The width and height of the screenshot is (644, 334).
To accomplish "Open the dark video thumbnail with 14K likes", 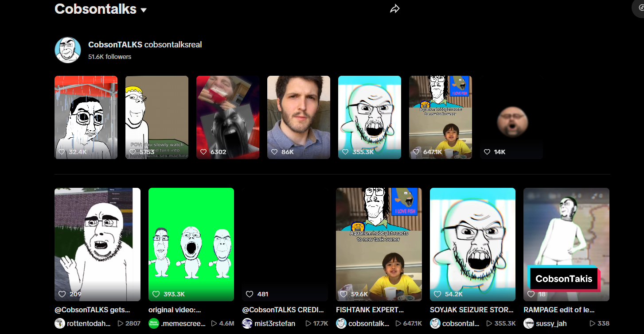I will pyautogui.click(x=511, y=117).
